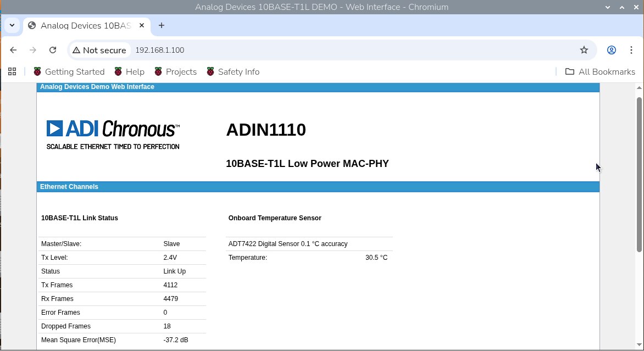This screenshot has width=644, height=351.
Task: Open the apps grid icon in bookmarks bar
Action: click(x=12, y=72)
